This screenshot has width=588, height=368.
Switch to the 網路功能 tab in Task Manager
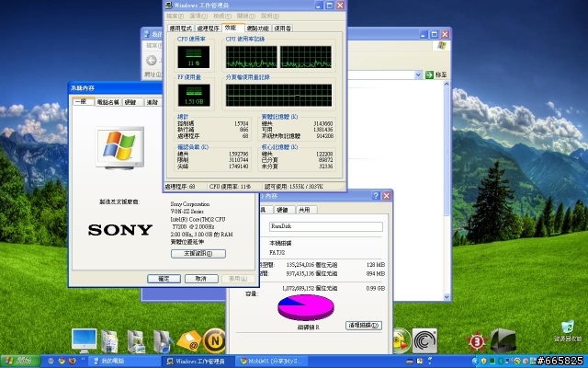pos(258,29)
